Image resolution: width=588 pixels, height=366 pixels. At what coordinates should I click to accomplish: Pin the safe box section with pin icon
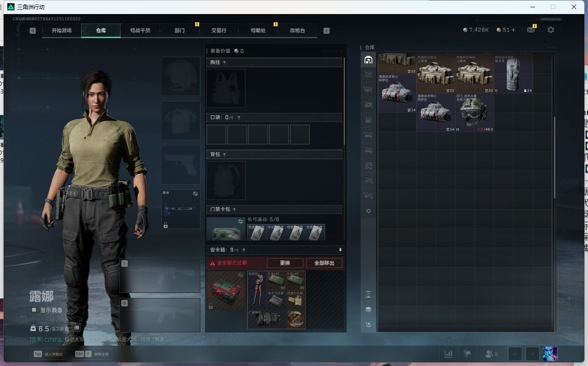pos(340,250)
